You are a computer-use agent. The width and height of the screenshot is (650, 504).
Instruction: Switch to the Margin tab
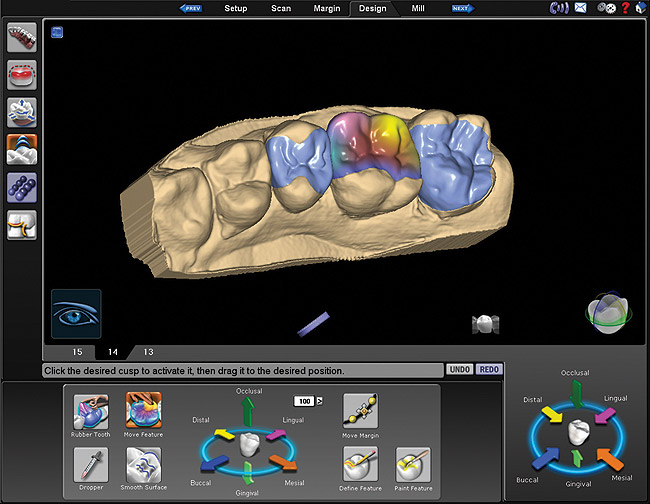[x=326, y=8]
